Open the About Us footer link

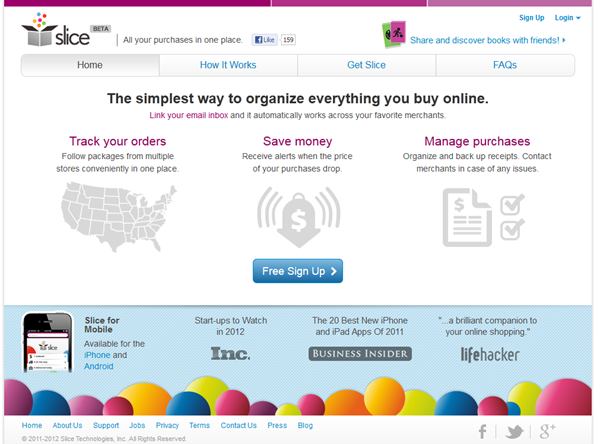67,425
